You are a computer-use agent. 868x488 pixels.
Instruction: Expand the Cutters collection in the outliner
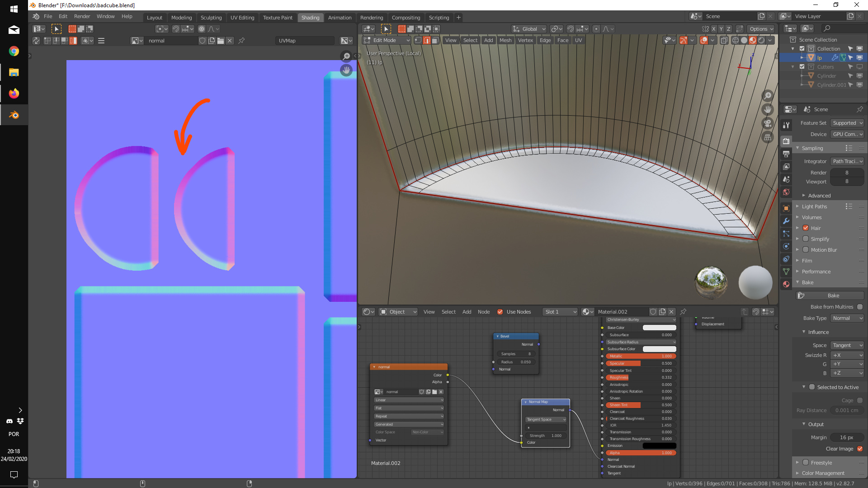click(x=792, y=66)
